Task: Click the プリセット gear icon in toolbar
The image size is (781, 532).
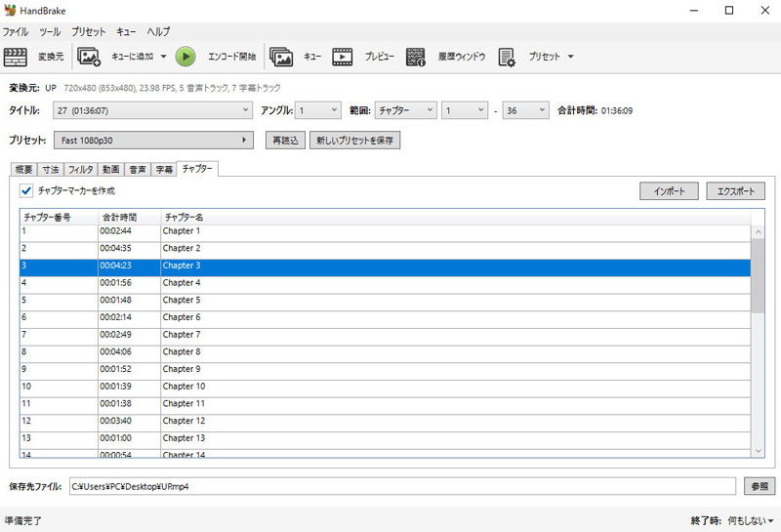Action: tap(507, 57)
